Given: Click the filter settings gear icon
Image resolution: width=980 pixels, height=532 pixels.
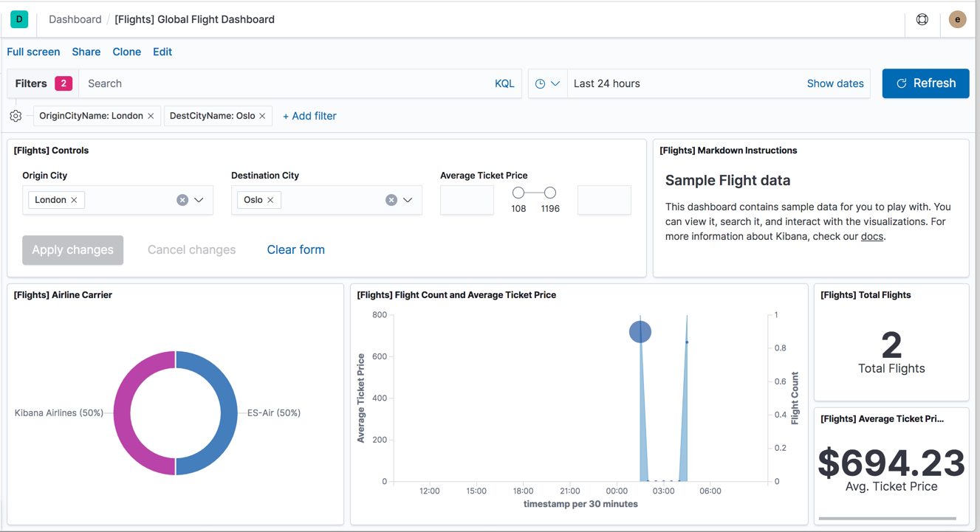Looking at the screenshot, I should click(x=16, y=116).
